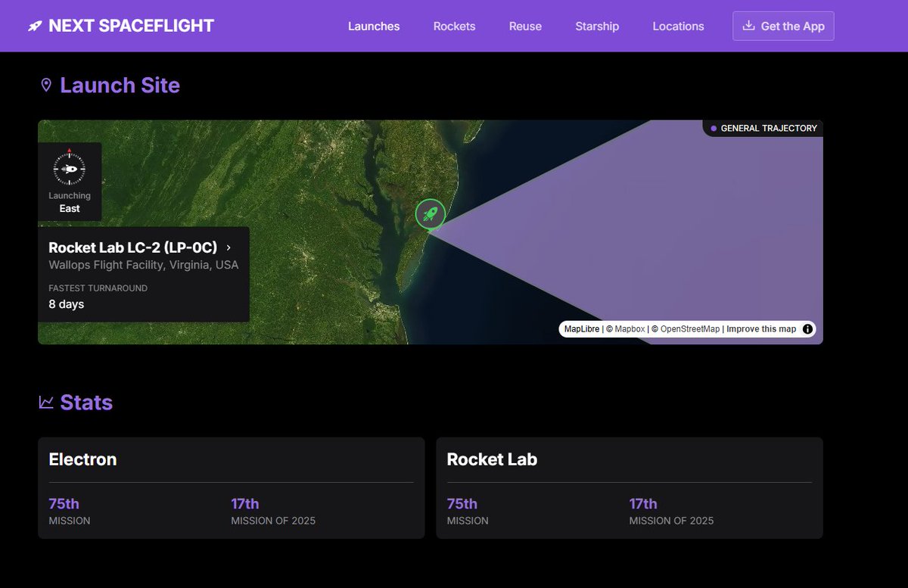
Task: Go to the Launches menu
Action: (374, 26)
